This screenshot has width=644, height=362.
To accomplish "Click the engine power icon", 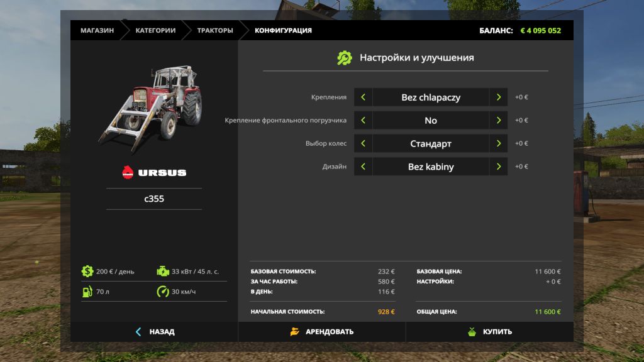I will 163,271.
